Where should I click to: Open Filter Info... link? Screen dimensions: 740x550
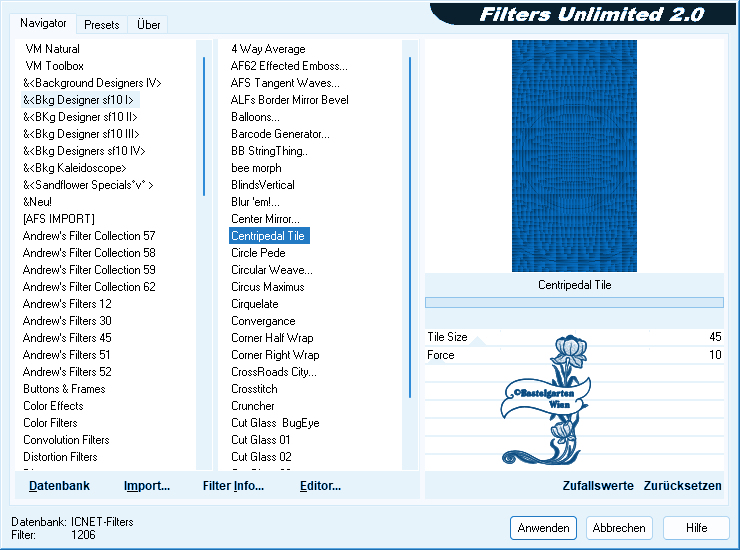[x=233, y=486]
